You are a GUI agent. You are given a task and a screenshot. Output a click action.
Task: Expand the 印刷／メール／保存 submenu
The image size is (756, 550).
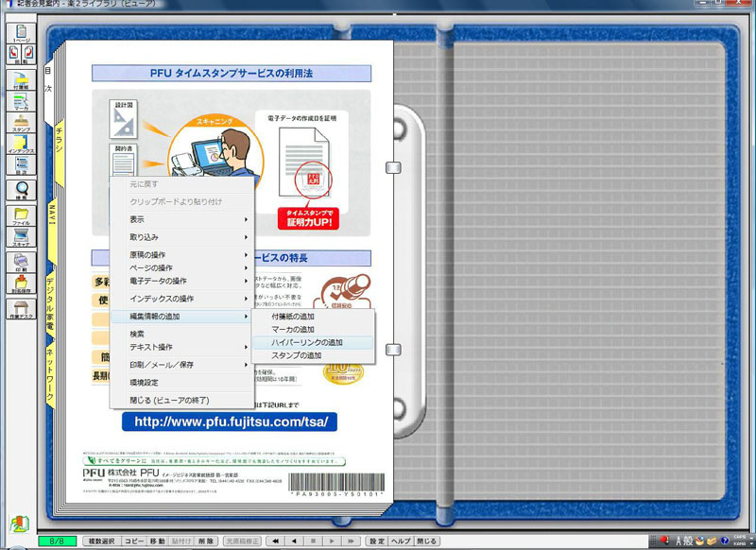click(182, 365)
